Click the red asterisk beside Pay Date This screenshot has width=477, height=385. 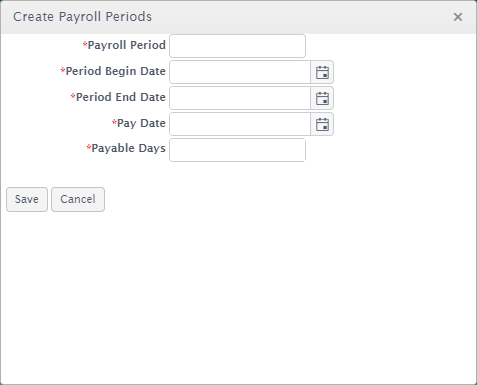point(114,122)
